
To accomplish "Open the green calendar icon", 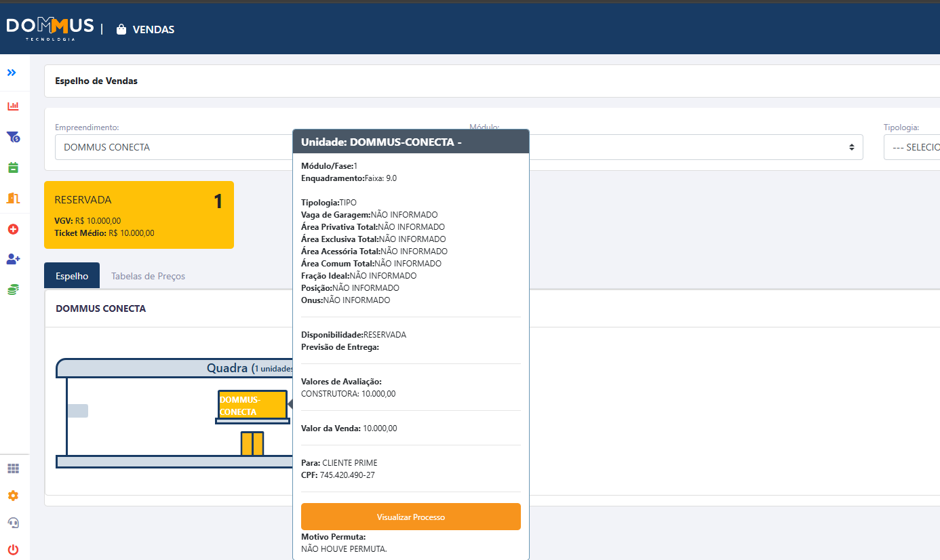I will click(x=13, y=167).
